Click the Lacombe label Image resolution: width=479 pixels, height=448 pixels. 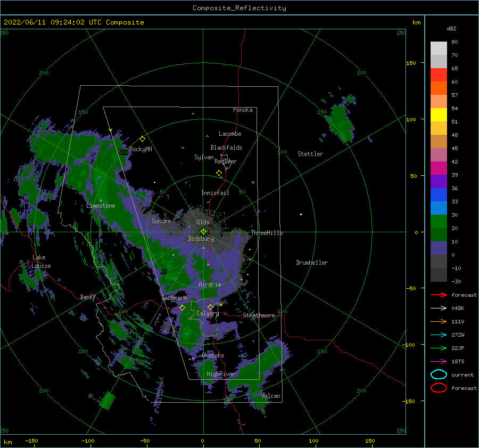click(x=230, y=134)
